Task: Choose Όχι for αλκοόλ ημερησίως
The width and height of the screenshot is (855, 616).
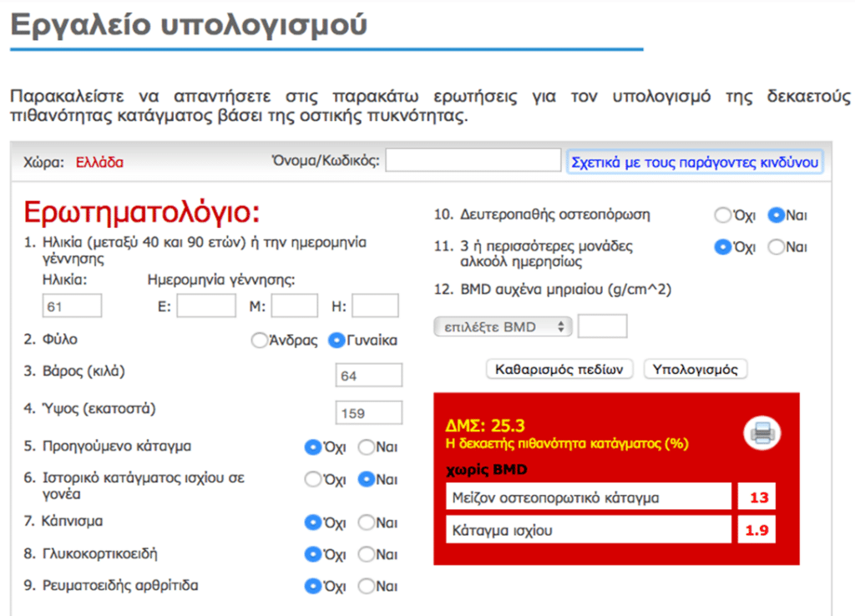Action: pyautogui.click(x=722, y=247)
